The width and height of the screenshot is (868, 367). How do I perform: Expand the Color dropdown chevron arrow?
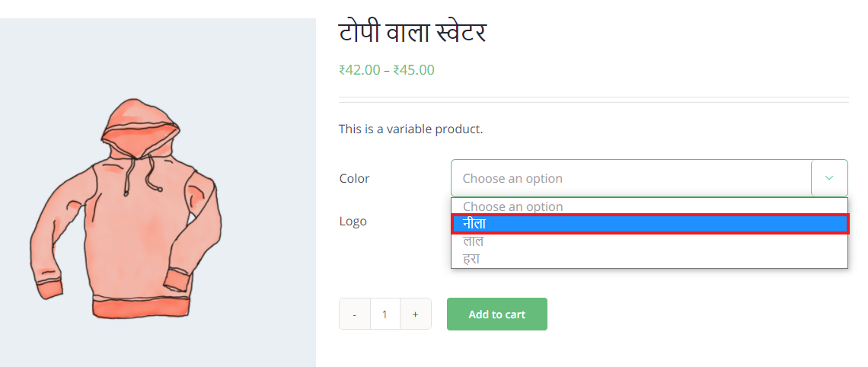pyautogui.click(x=829, y=178)
